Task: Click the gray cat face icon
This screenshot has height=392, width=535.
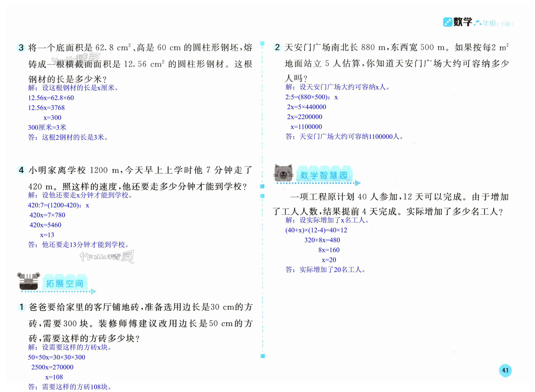Action: [283, 173]
